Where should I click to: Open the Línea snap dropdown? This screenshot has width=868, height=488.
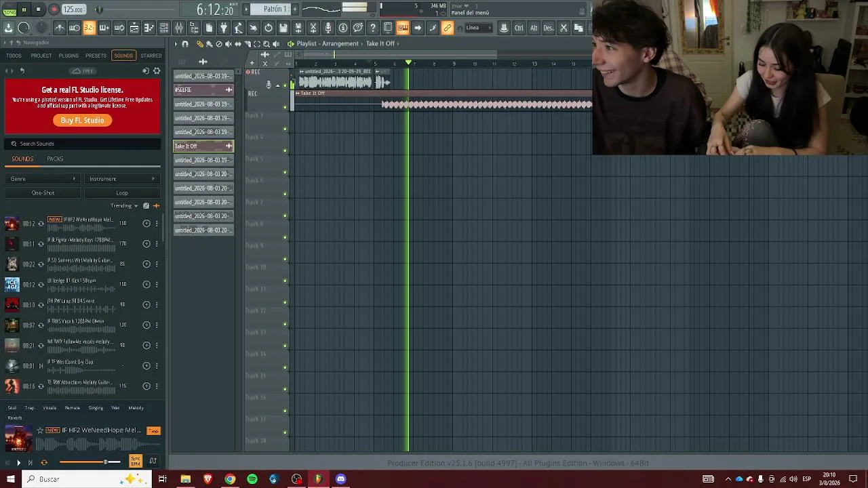(479, 28)
